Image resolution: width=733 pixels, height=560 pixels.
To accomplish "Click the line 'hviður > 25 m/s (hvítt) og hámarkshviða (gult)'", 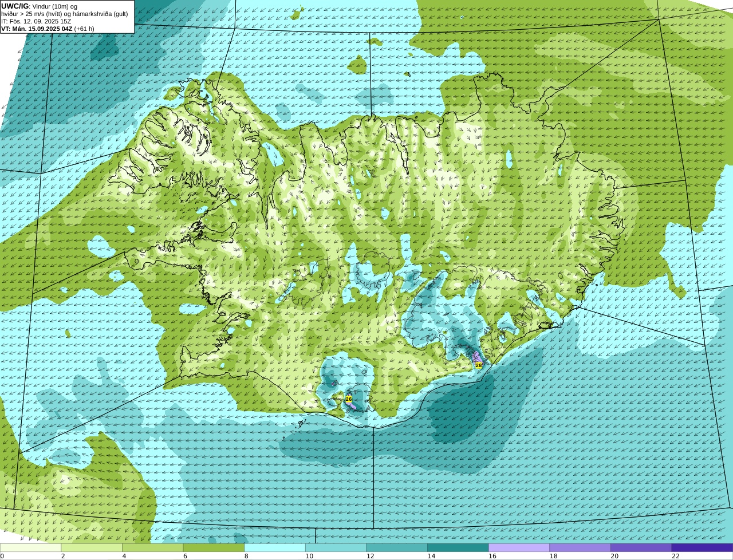I will (64, 14).
